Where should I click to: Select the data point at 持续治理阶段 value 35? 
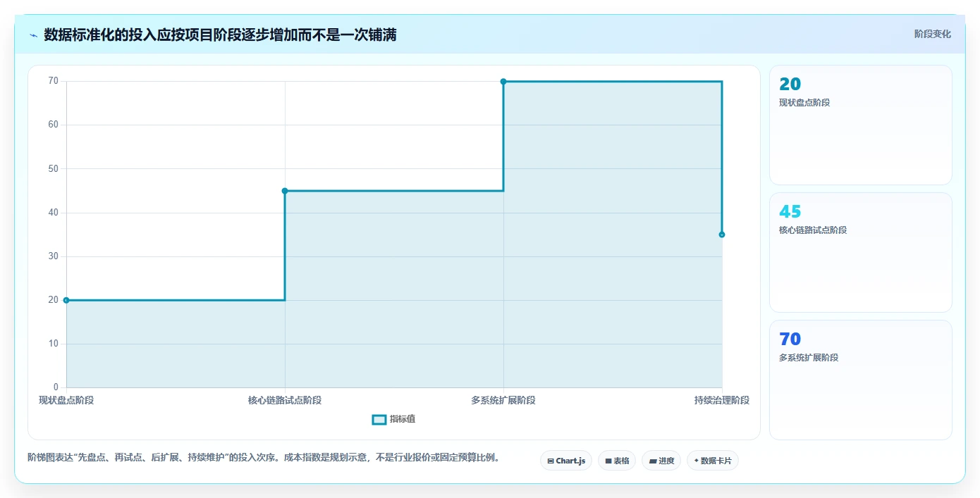coord(722,235)
